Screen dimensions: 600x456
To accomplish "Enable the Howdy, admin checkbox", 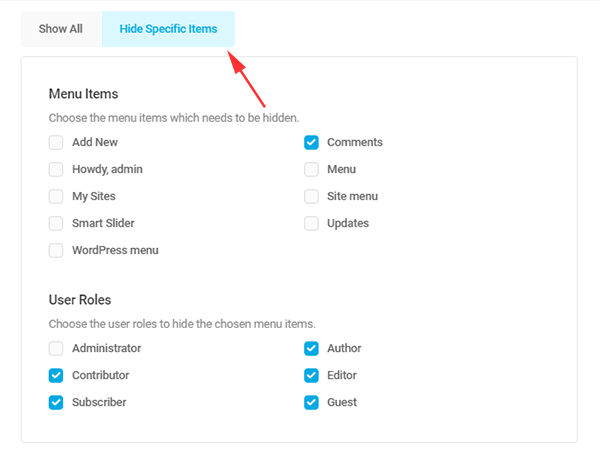I will tap(56, 169).
